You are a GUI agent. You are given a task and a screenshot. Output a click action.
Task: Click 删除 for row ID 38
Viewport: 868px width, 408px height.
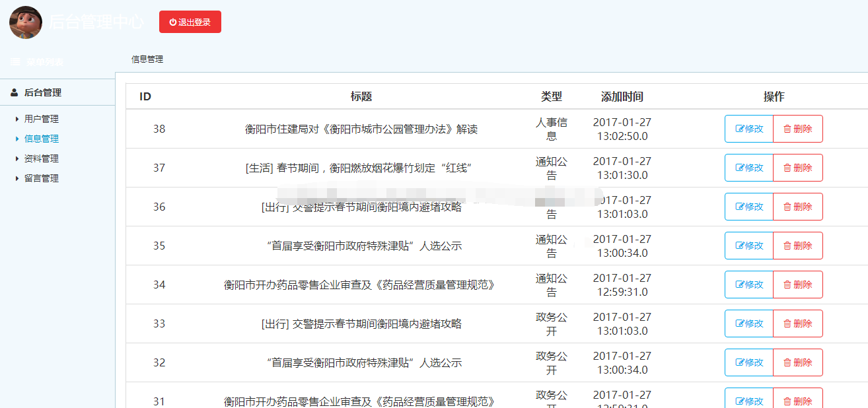(x=798, y=129)
